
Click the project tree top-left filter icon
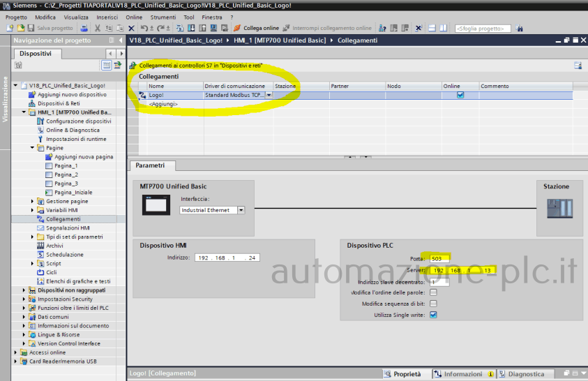click(x=18, y=66)
